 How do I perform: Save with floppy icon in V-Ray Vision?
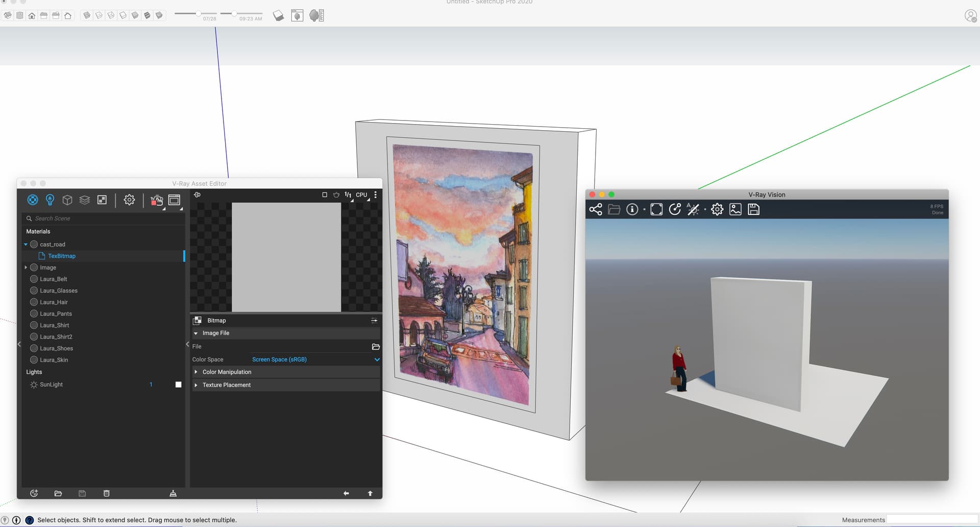coord(754,209)
